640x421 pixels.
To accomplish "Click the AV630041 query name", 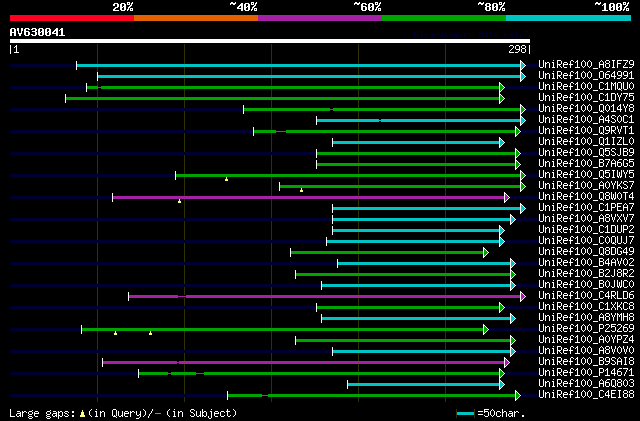I will coord(37,32).
